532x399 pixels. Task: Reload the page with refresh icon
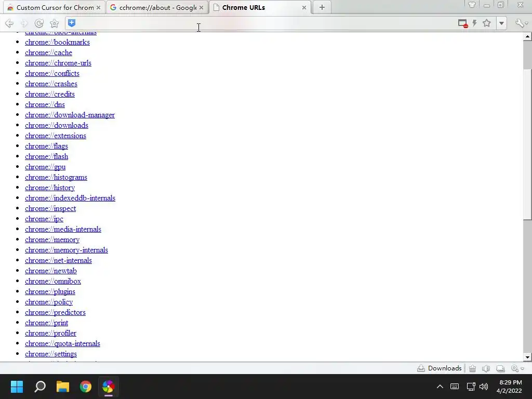point(39,23)
